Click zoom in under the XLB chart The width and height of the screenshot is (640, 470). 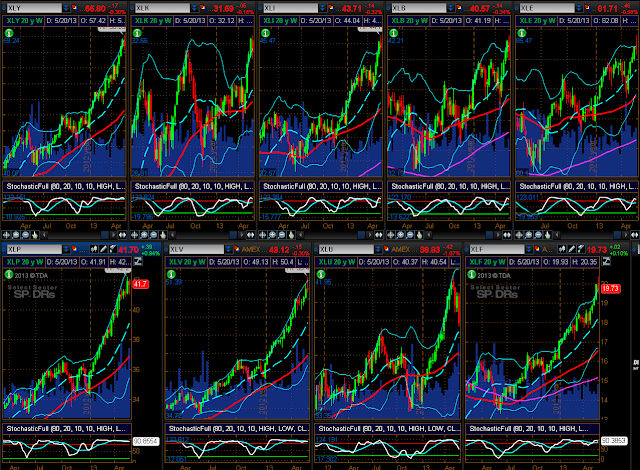click(x=400, y=235)
